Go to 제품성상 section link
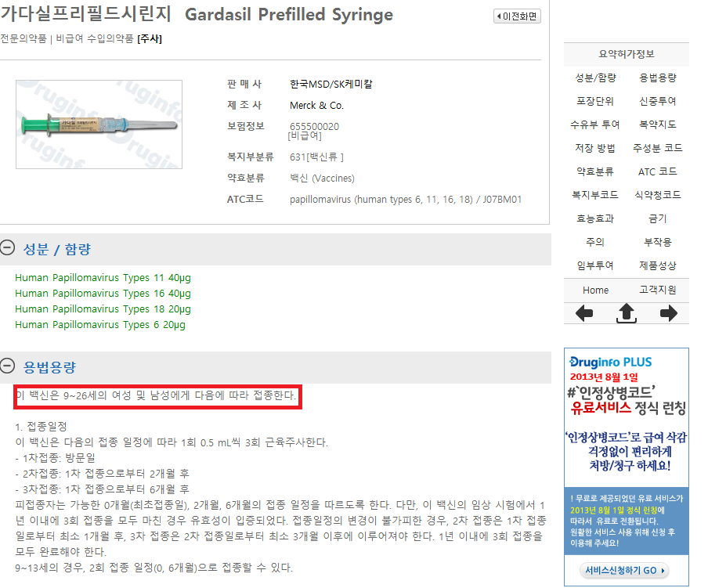The height and width of the screenshot is (588, 708). click(657, 265)
